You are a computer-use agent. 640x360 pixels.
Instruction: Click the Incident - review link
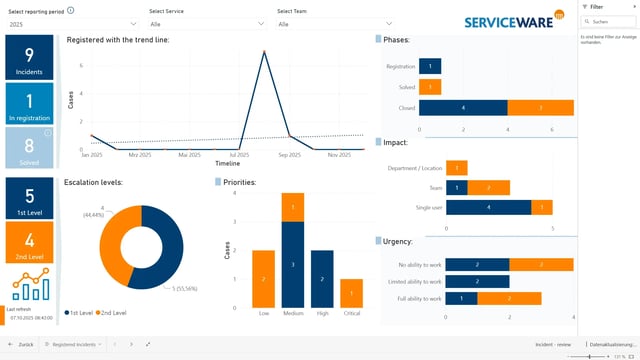pos(553,344)
